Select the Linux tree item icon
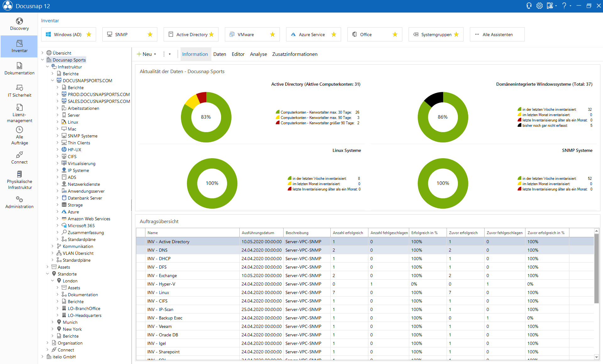The width and height of the screenshot is (603, 364). (x=64, y=122)
